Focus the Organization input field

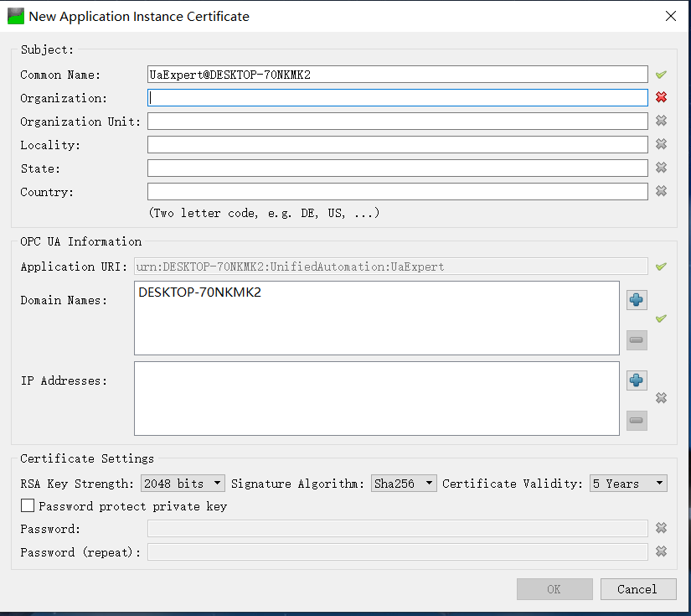(x=398, y=97)
